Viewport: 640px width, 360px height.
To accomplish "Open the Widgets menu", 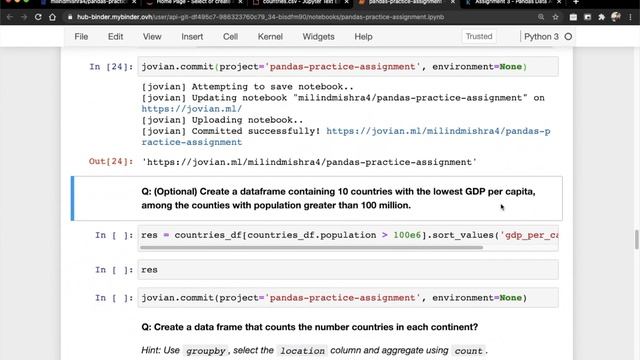I will point(318,37).
